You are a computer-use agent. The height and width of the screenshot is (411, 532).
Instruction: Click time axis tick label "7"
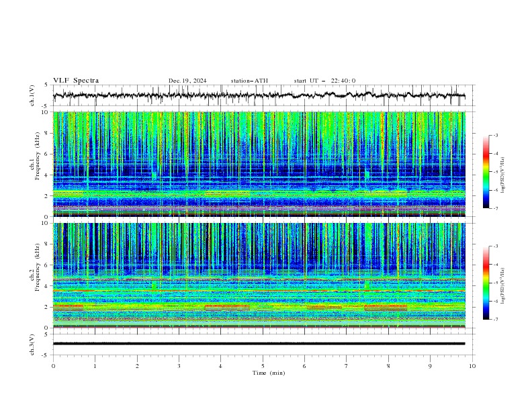tap(347, 366)
